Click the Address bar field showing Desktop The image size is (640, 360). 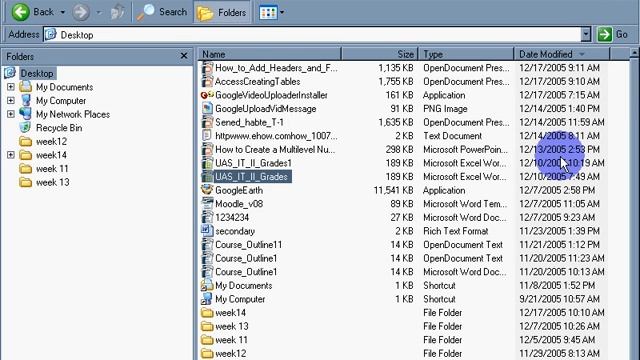click(313, 35)
